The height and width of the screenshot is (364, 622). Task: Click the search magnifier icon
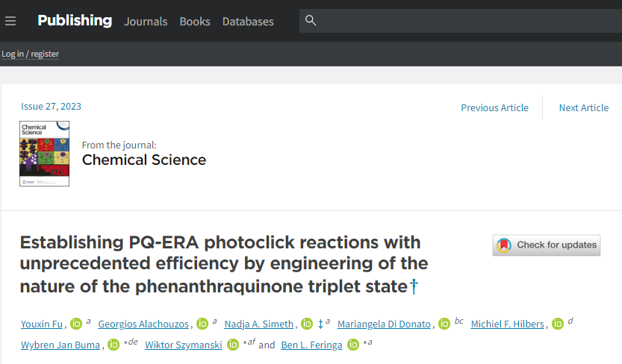pos(311,20)
